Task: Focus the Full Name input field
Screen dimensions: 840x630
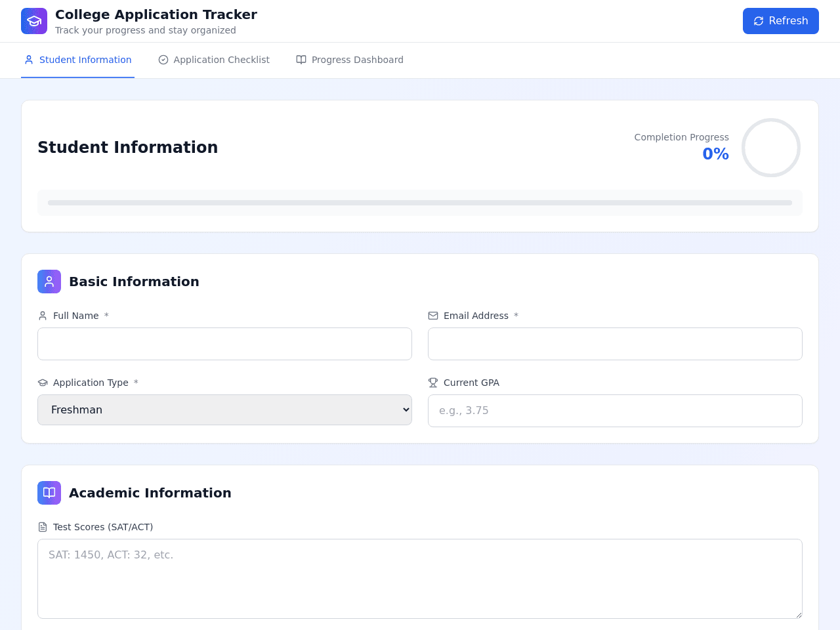Action: [224, 344]
